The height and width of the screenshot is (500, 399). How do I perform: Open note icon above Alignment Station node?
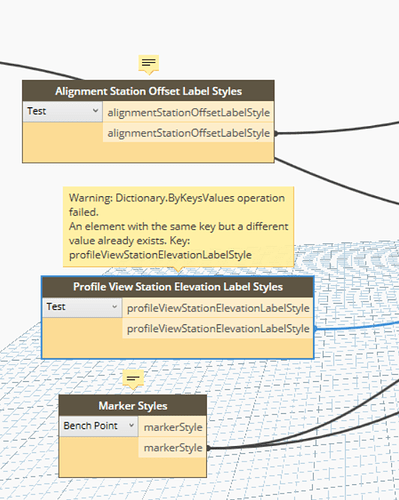[149, 63]
